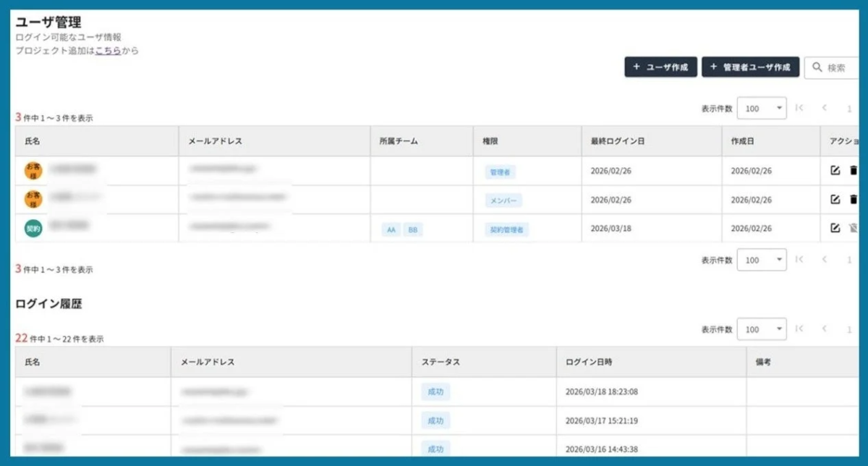Jump to first page using the pagination icon
Image resolution: width=868 pixels, height=466 pixels.
[799, 107]
